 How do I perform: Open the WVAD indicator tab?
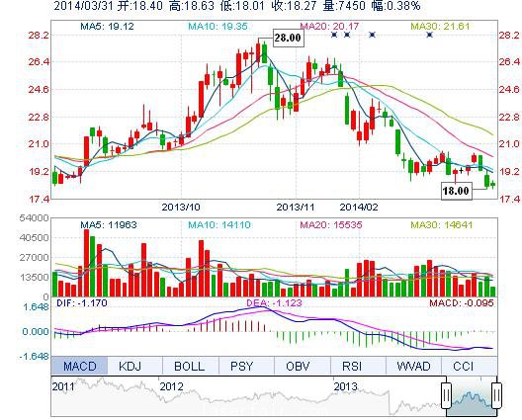[x=414, y=366]
